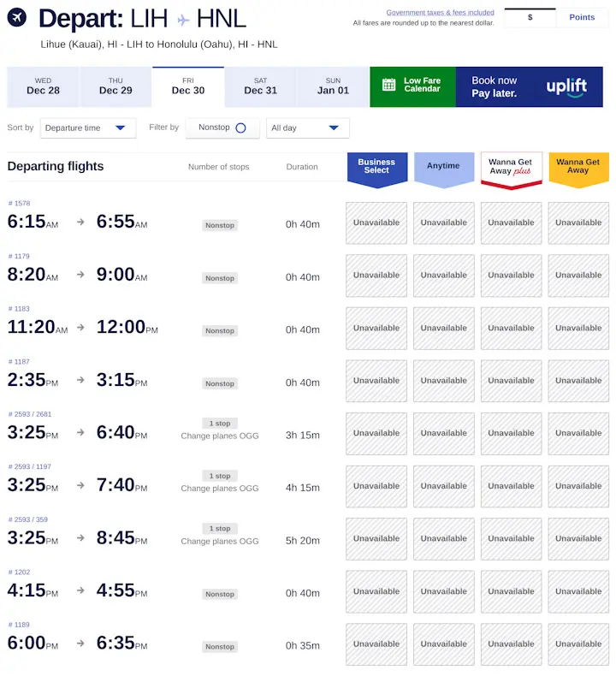Click the arrow icon on the 4:15 PM flight
The image size is (616, 688).
point(80,590)
